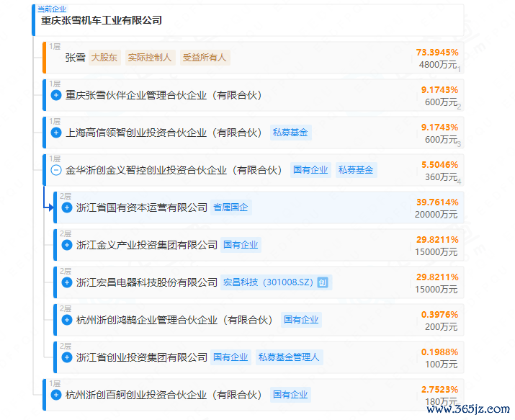Click the 私募基金管理人 tag
Image resolution: width=515 pixels, height=420 pixels.
coord(290,357)
